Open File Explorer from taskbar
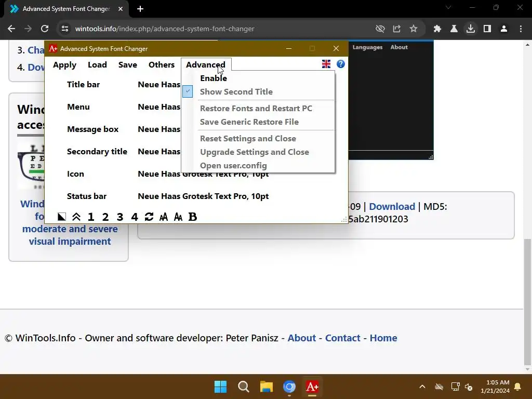532x399 pixels. click(x=267, y=387)
